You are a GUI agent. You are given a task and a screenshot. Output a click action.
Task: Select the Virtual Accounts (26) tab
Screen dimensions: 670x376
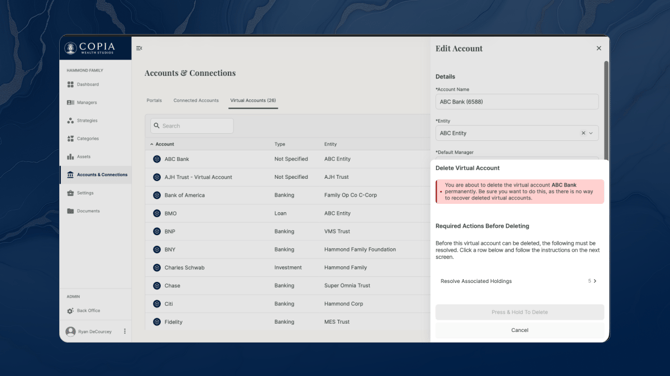tap(253, 100)
